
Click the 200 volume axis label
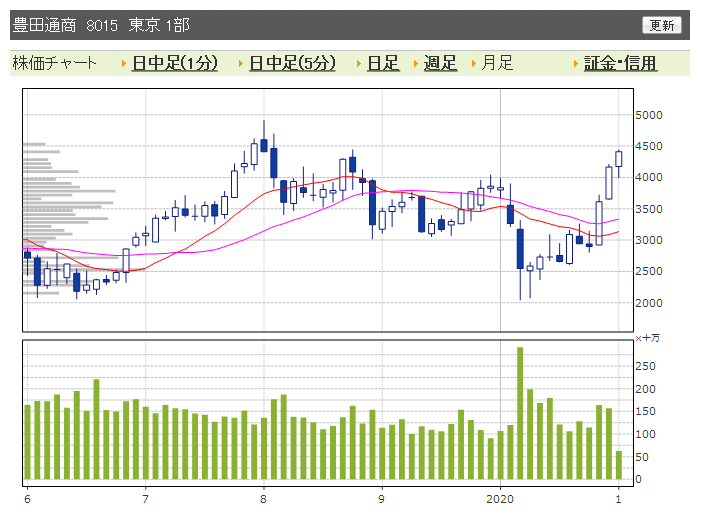645,389
